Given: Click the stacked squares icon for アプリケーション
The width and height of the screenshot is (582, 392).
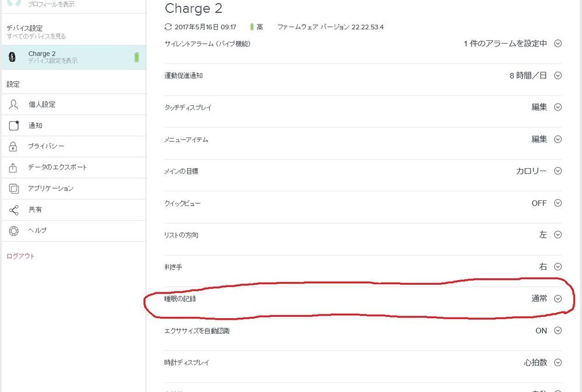Looking at the screenshot, I should (x=14, y=189).
